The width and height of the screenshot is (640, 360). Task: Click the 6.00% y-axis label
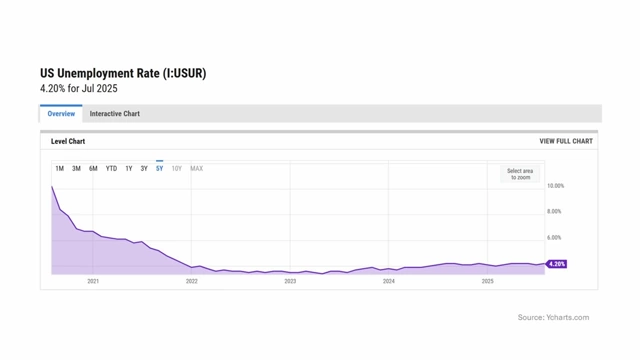pos(554,238)
